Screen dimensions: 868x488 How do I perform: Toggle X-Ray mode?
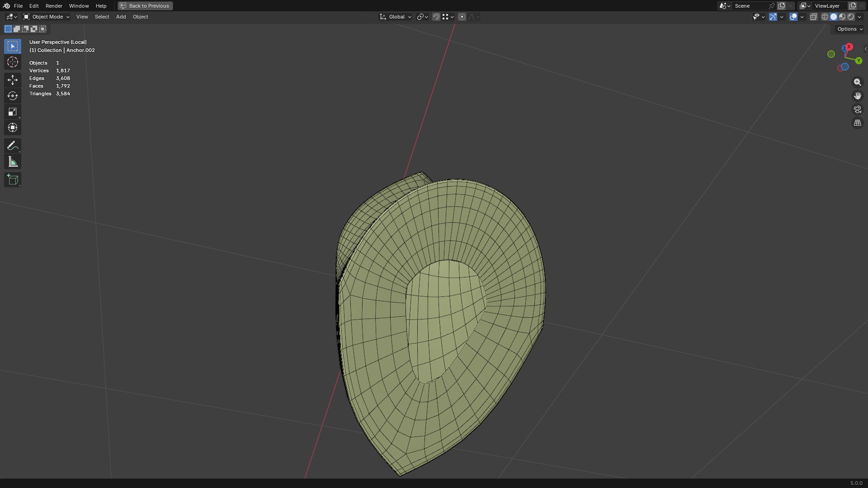(x=814, y=17)
